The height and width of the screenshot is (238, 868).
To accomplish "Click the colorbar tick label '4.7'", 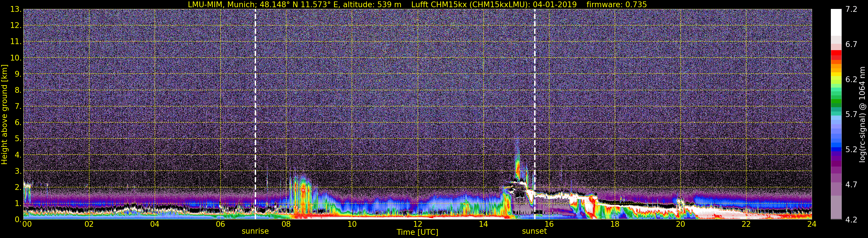I will [851, 184].
